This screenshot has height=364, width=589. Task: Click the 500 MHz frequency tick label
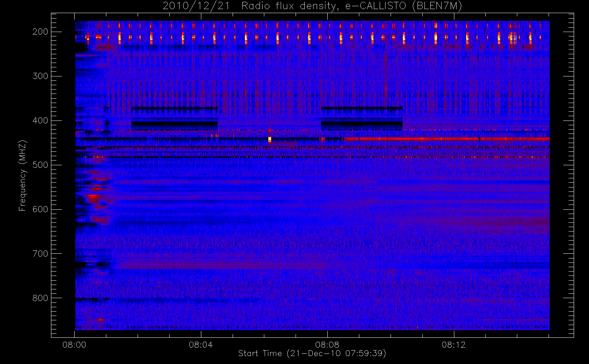40,165
